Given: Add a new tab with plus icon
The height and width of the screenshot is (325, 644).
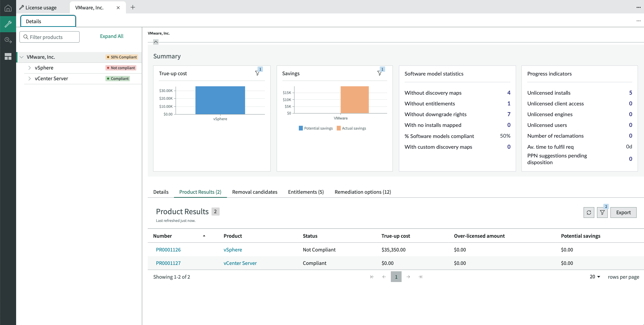Looking at the screenshot, I should click(x=133, y=7).
